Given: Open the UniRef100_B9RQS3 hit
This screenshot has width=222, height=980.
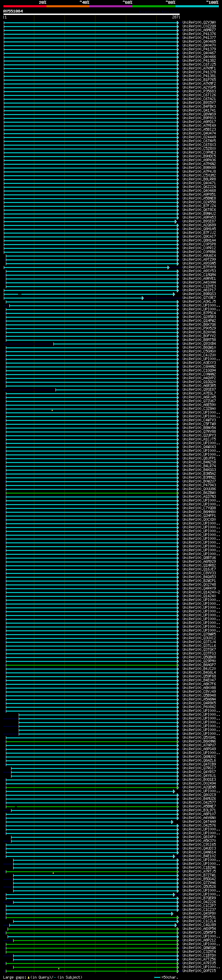Looking at the screenshot, I should [199, 294].
